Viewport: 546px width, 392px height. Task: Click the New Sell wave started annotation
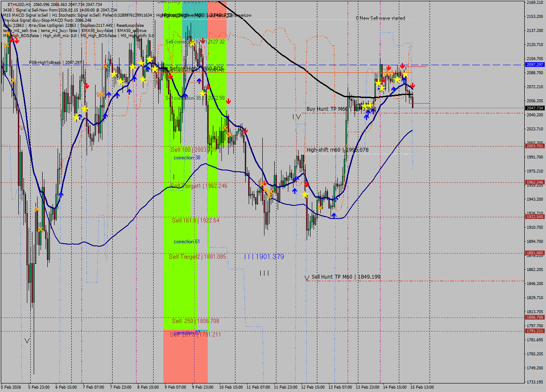click(x=381, y=18)
